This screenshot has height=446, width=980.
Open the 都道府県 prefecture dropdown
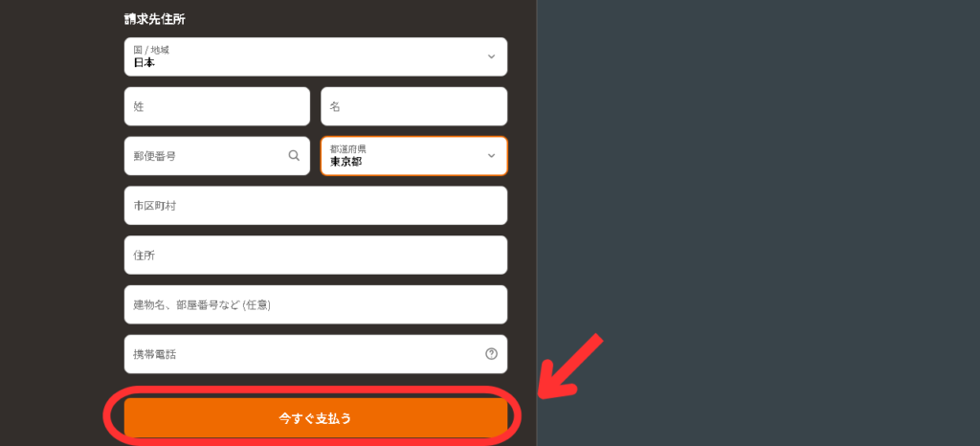click(x=413, y=156)
